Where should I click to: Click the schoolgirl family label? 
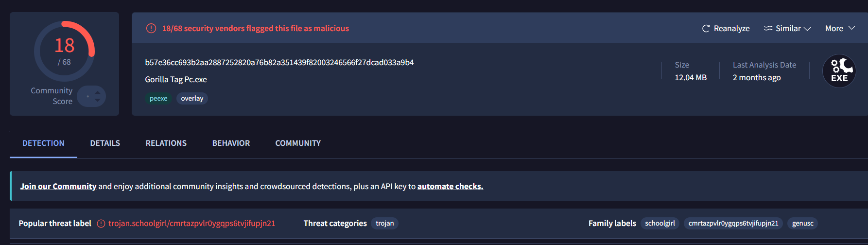click(x=660, y=224)
